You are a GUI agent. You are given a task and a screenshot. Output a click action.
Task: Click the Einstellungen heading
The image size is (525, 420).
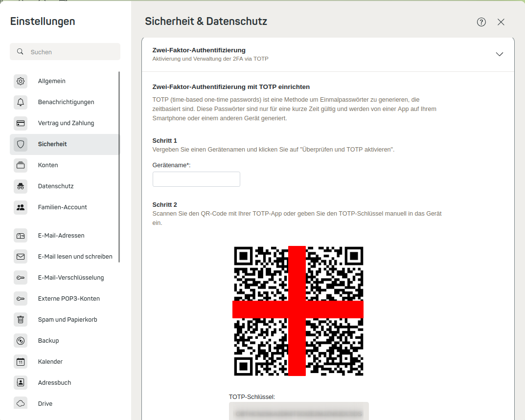(x=43, y=22)
